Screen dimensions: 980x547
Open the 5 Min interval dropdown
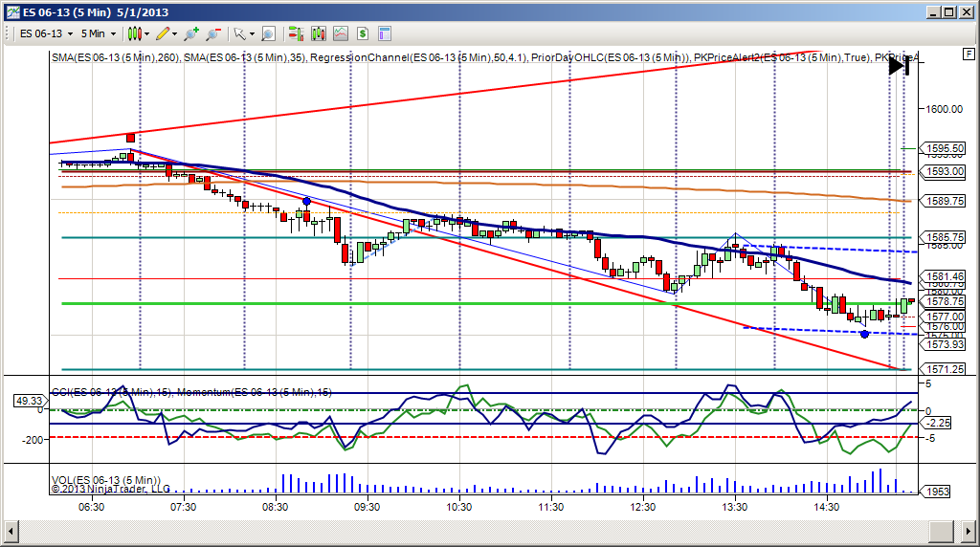pyautogui.click(x=99, y=33)
